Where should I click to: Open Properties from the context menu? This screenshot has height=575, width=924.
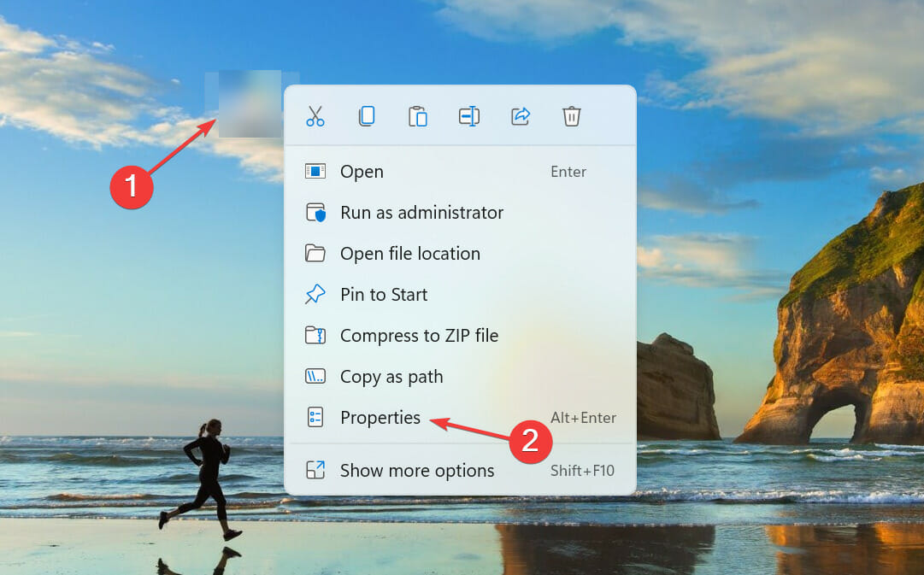point(460,417)
